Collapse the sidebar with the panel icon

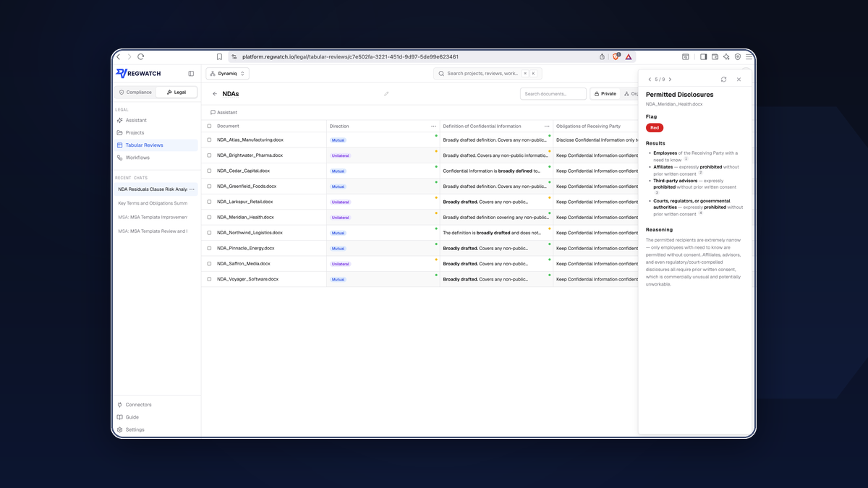click(191, 74)
